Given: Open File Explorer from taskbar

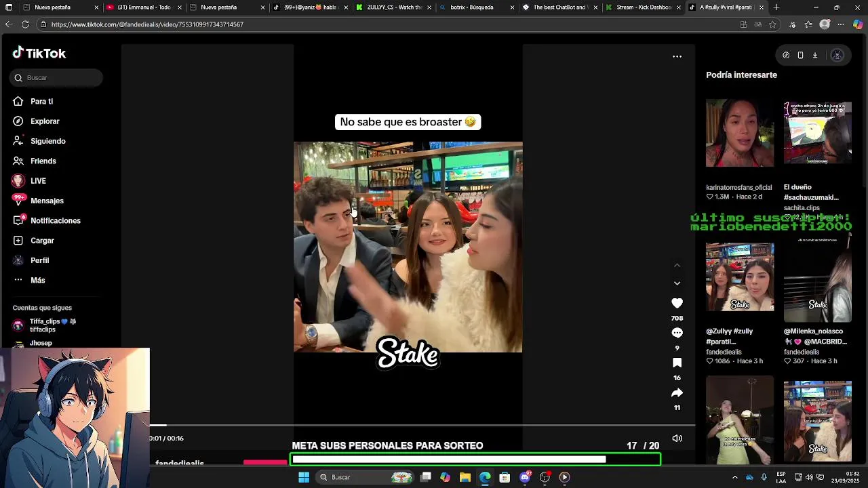Looking at the screenshot, I should pos(465,477).
